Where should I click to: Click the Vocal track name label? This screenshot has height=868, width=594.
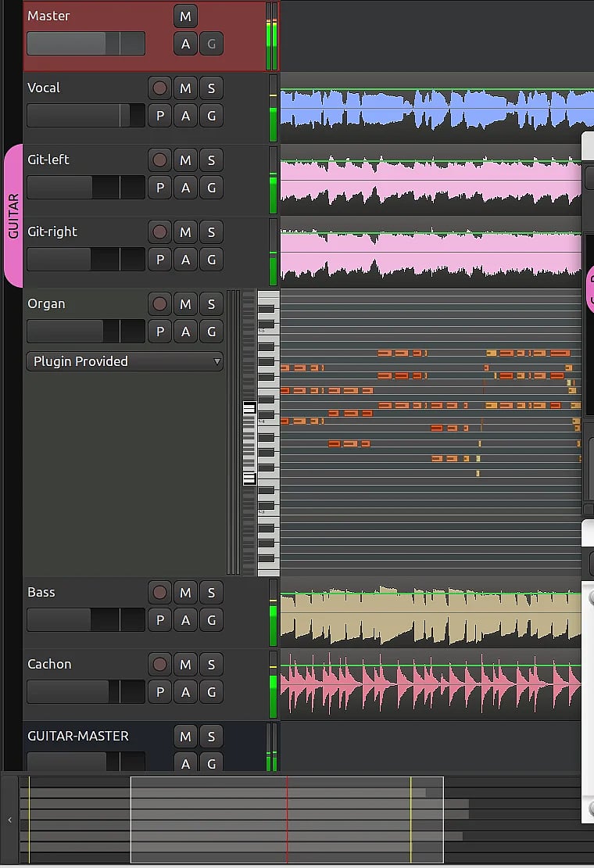point(44,88)
